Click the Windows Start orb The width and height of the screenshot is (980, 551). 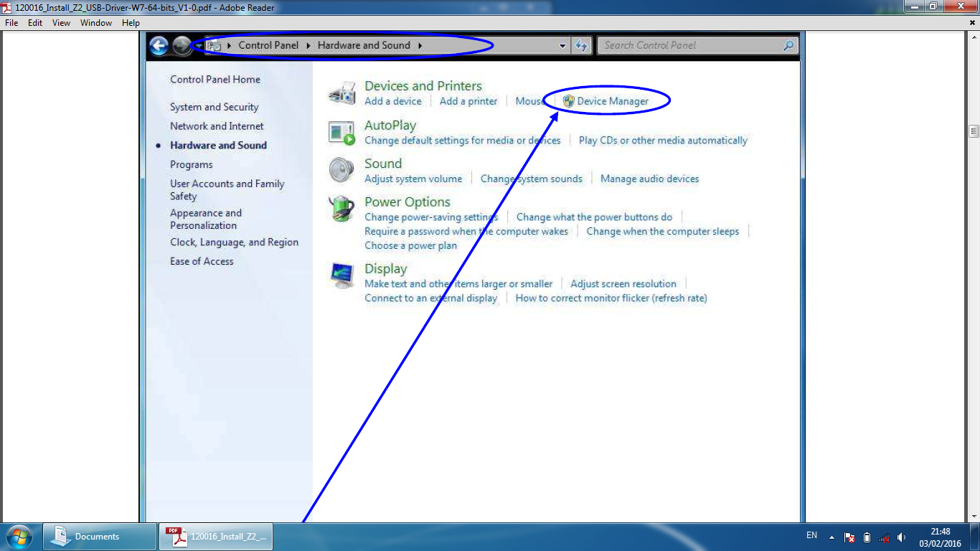coord(19,537)
